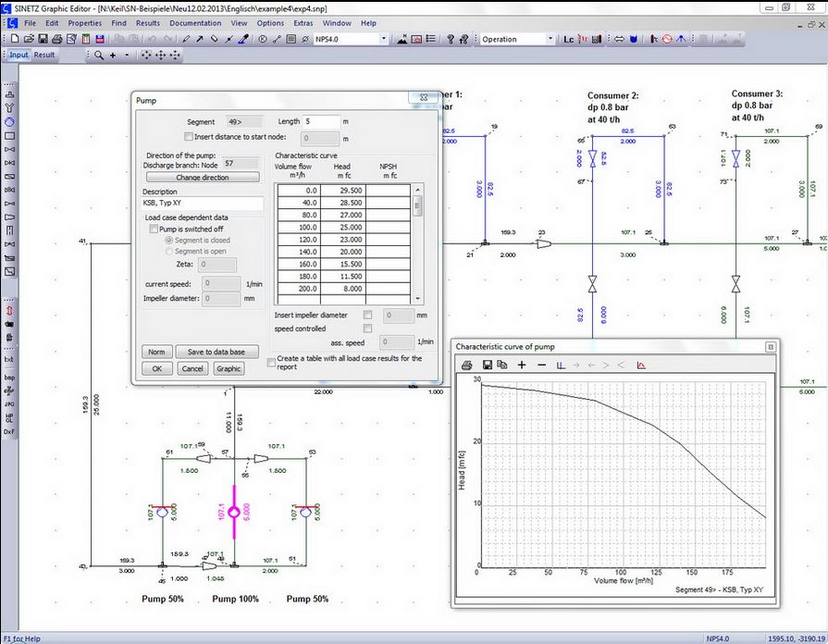Image resolution: width=828 pixels, height=644 pixels.
Task: Save the current project with the floppy icon
Action: pyautogui.click(x=43, y=39)
